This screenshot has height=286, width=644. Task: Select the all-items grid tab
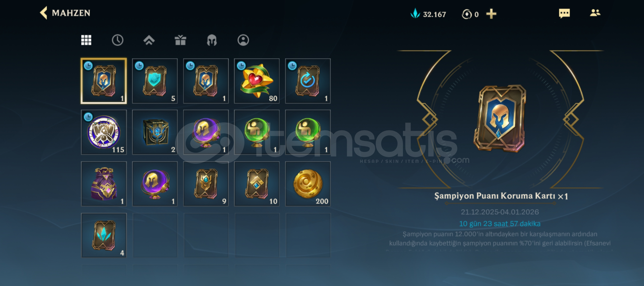[86, 40]
